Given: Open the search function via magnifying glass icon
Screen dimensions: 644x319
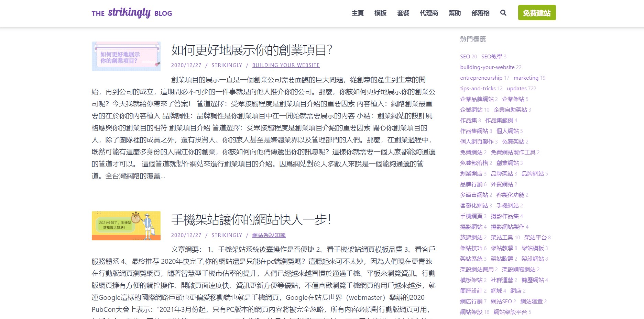Looking at the screenshot, I should (x=503, y=13).
